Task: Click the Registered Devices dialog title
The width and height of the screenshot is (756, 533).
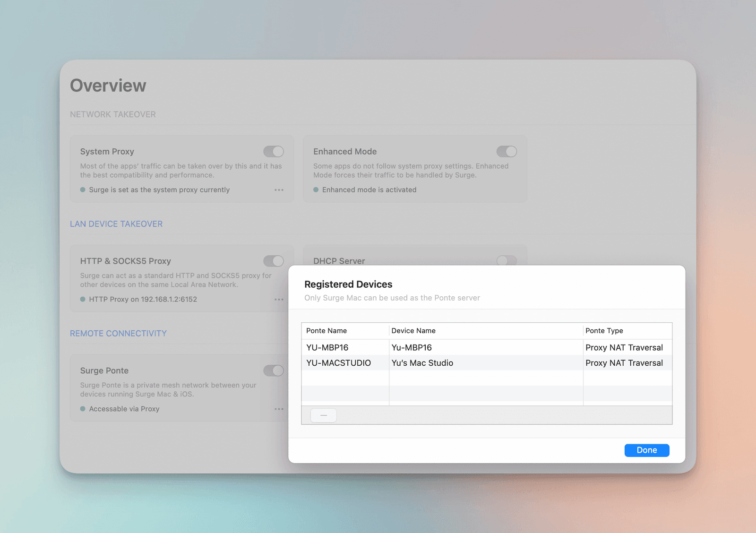Action: click(348, 284)
